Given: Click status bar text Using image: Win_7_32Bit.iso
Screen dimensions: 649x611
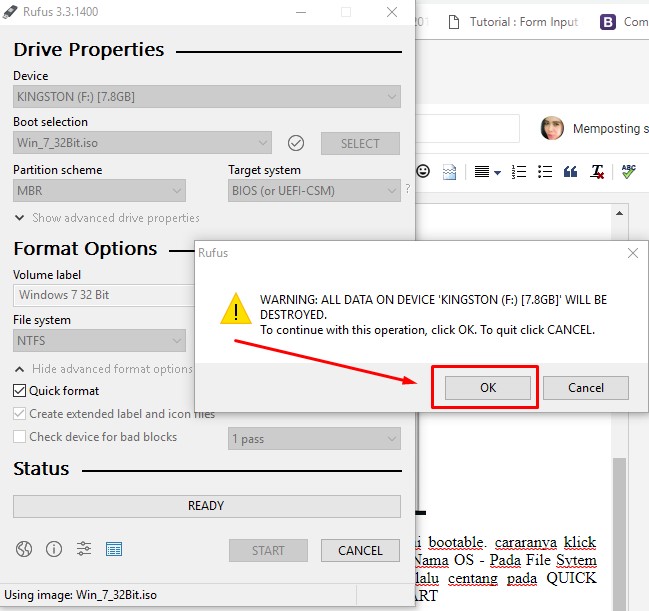Looking at the screenshot, I should [x=81, y=595].
